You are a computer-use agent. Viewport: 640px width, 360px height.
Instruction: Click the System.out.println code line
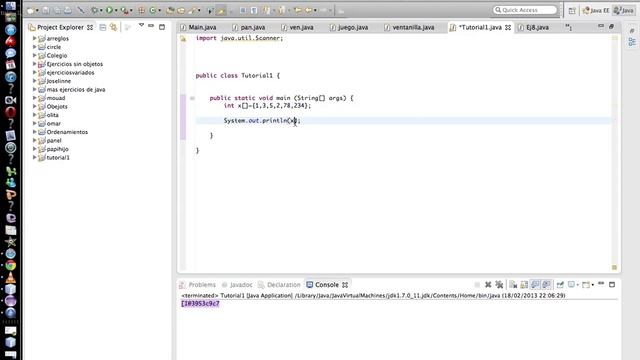pyautogui.click(x=262, y=120)
